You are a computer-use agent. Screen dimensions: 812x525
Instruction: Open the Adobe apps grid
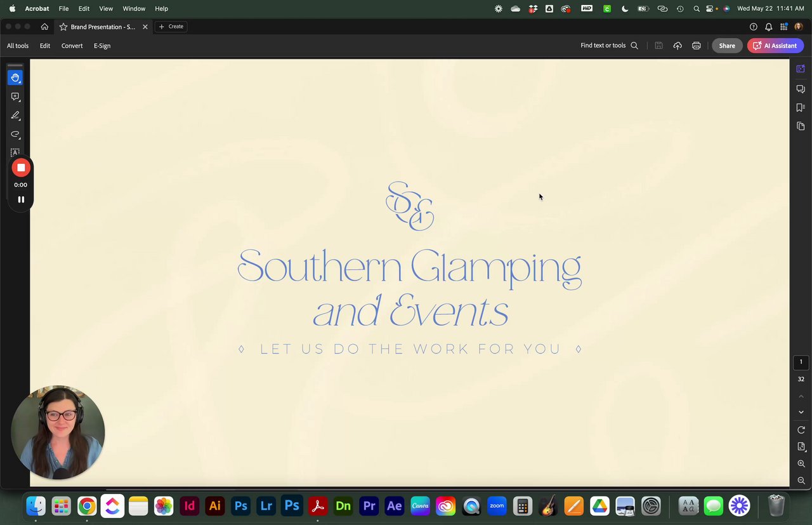(x=784, y=27)
